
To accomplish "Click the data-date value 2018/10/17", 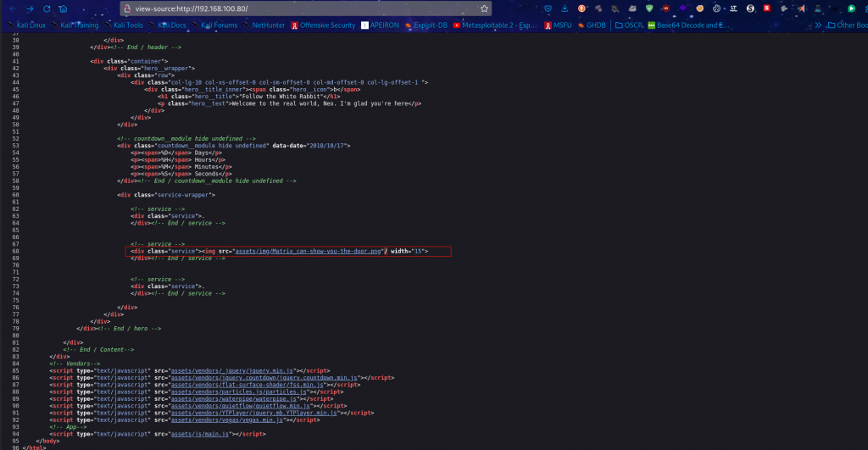I will click(329, 146).
